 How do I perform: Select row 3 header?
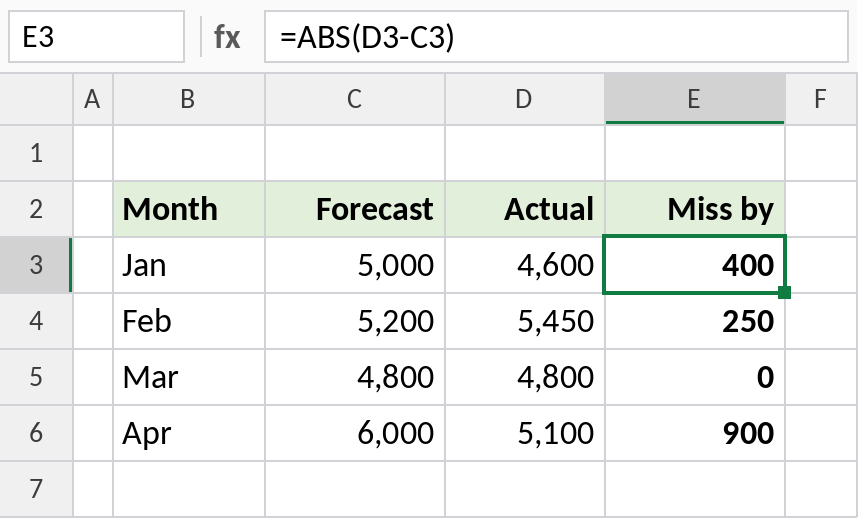point(36,265)
